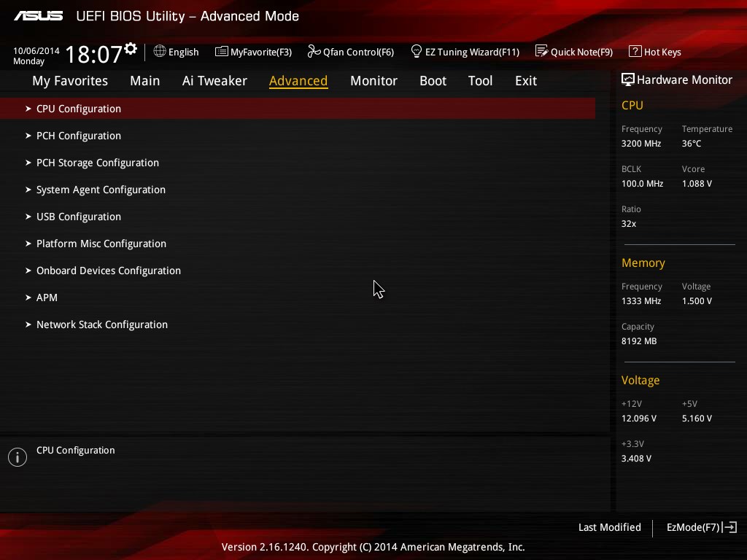
Task: Open the Tool tab
Action: 480,81
